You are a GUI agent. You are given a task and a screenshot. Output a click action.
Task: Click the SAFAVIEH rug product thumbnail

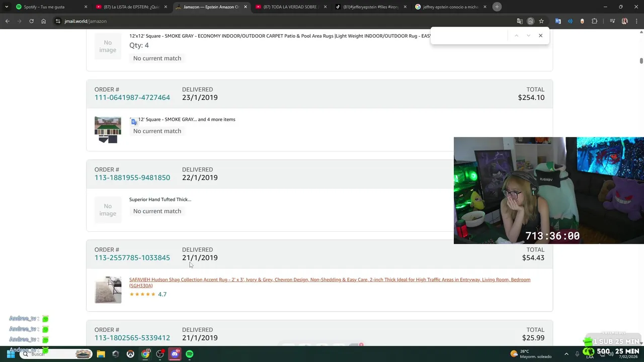pos(108,290)
